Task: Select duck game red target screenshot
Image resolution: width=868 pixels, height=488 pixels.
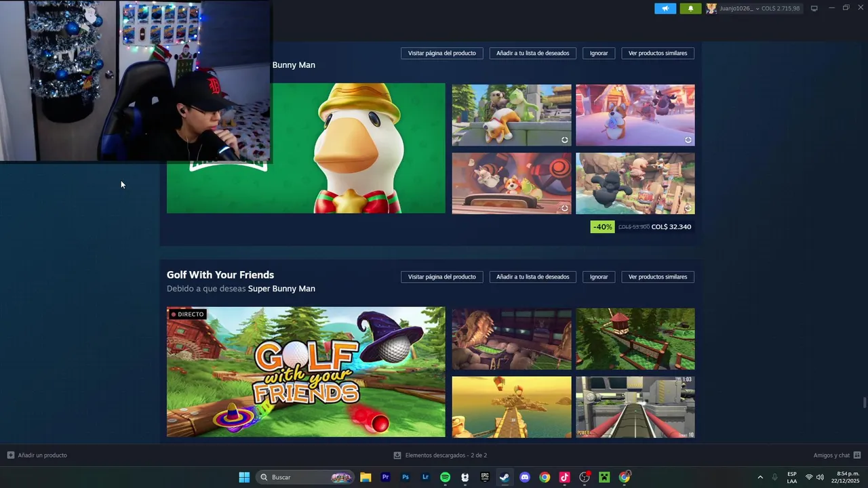Action: coord(511,183)
